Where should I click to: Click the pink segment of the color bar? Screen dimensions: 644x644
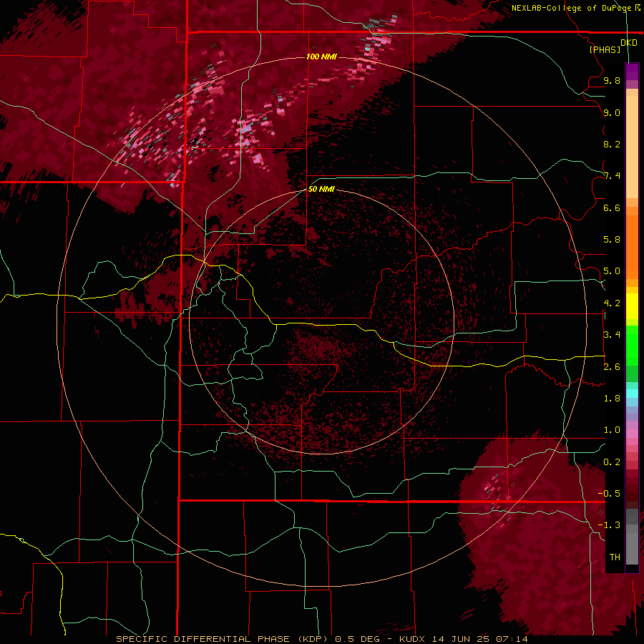[x=632, y=434]
